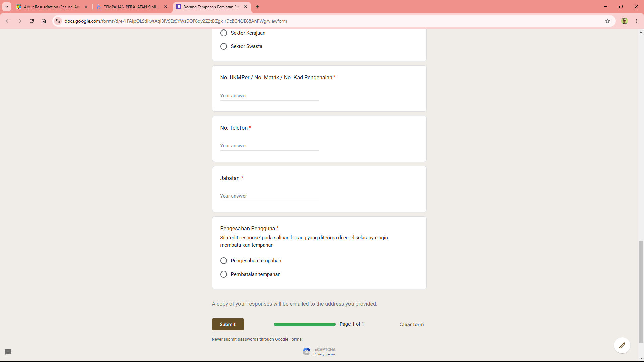Open a new tab with plus icon
The height and width of the screenshot is (362, 644).
[258, 7]
